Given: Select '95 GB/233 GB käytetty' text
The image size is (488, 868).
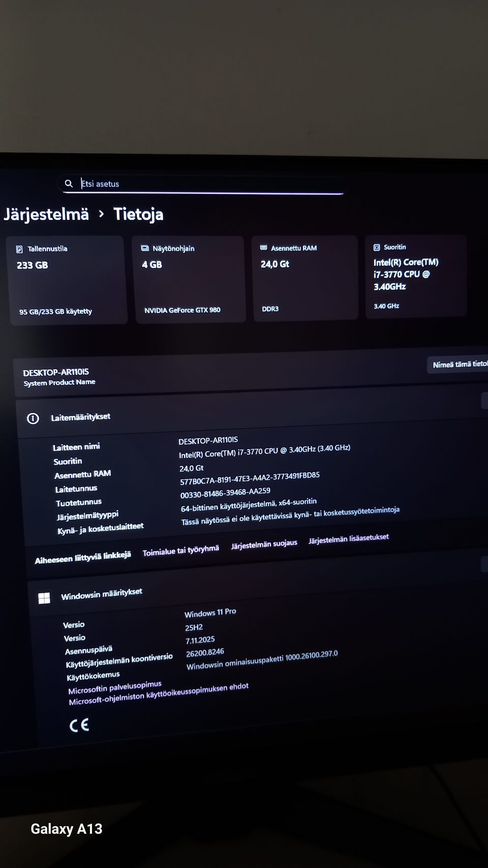Looking at the screenshot, I should 56,311.
